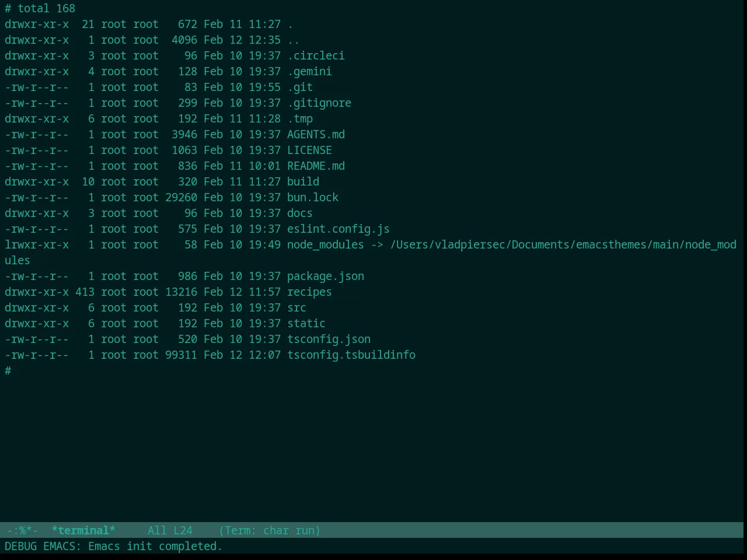
Task: Click tsconfig.tsbuildinfo file name
Action: 351,355
